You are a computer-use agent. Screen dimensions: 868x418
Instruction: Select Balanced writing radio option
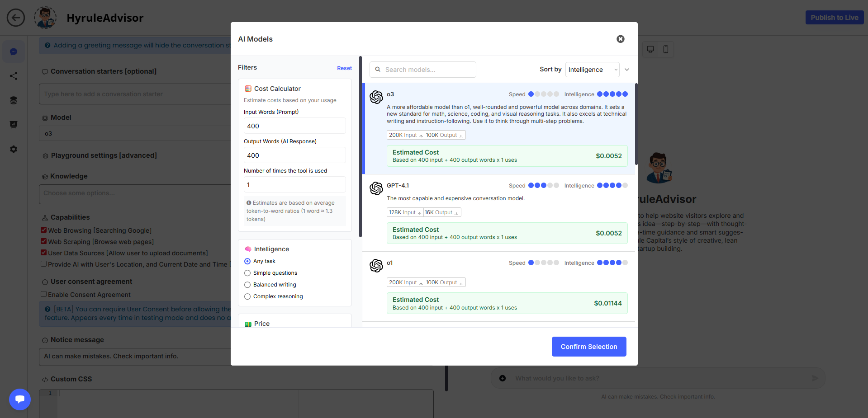tap(247, 285)
